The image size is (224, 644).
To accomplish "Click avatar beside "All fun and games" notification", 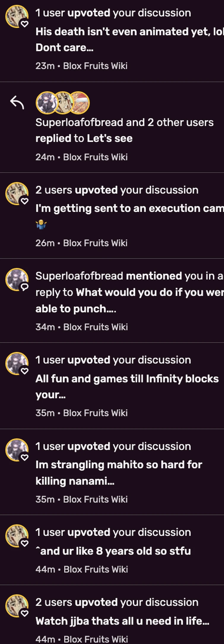I will (17, 363).
